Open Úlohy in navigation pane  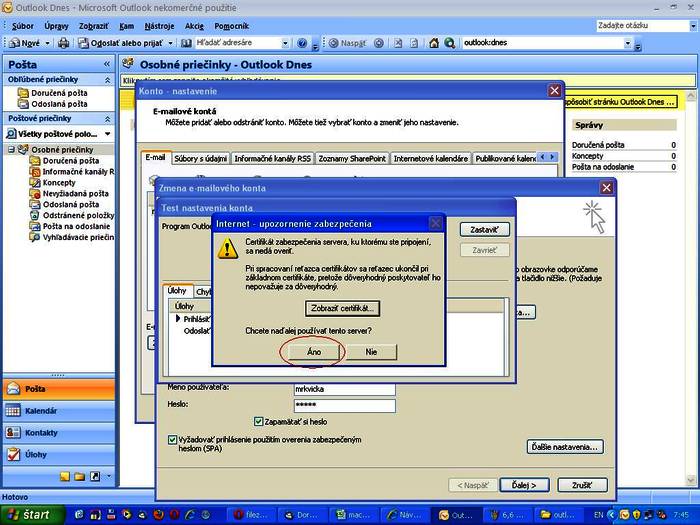59,454
